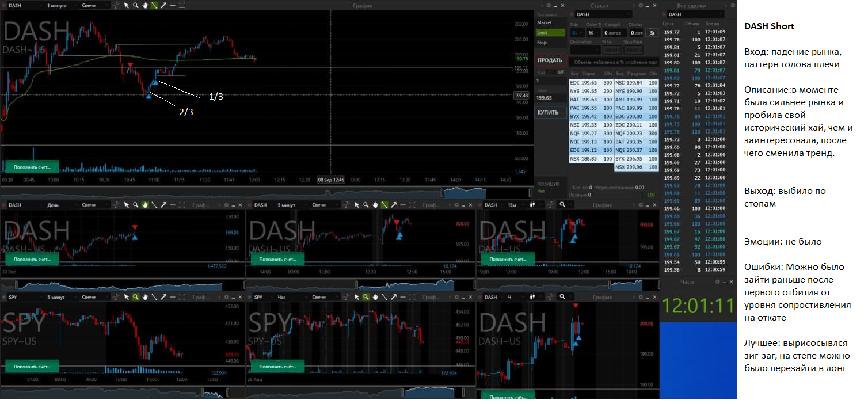Open settings gear of the Часы clock panel
Screen dimensions: 868x404
click(718, 281)
